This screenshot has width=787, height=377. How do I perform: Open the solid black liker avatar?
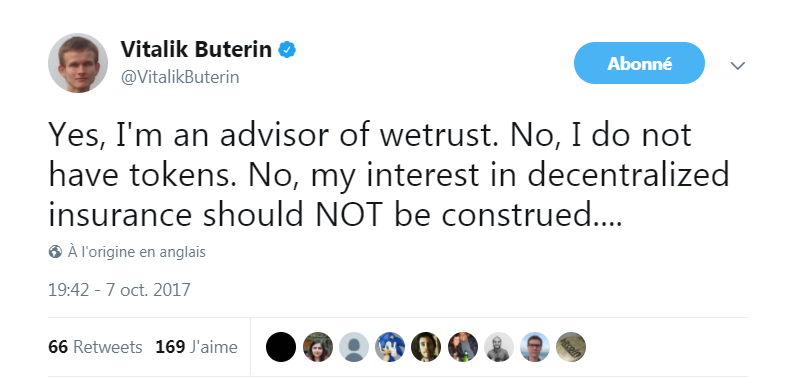pyautogui.click(x=281, y=347)
